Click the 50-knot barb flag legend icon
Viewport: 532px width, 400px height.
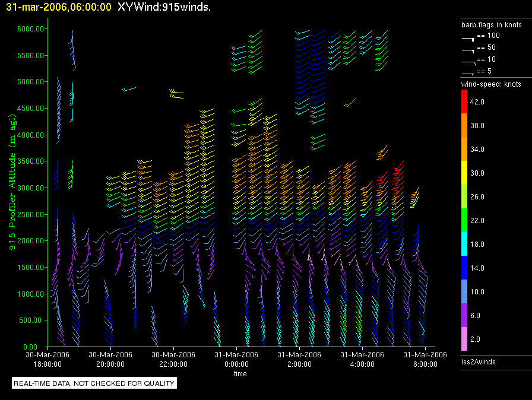click(468, 51)
